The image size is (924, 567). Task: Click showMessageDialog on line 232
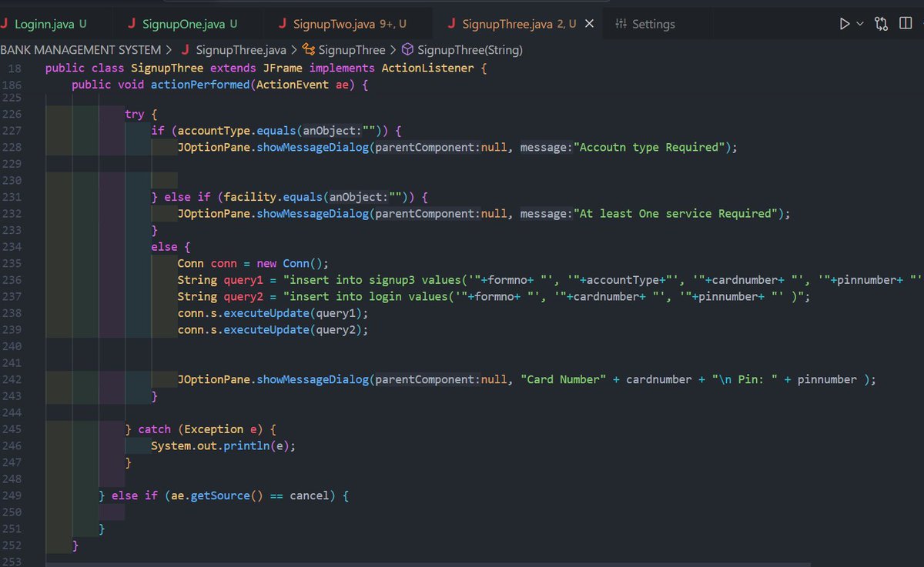pyautogui.click(x=312, y=213)
